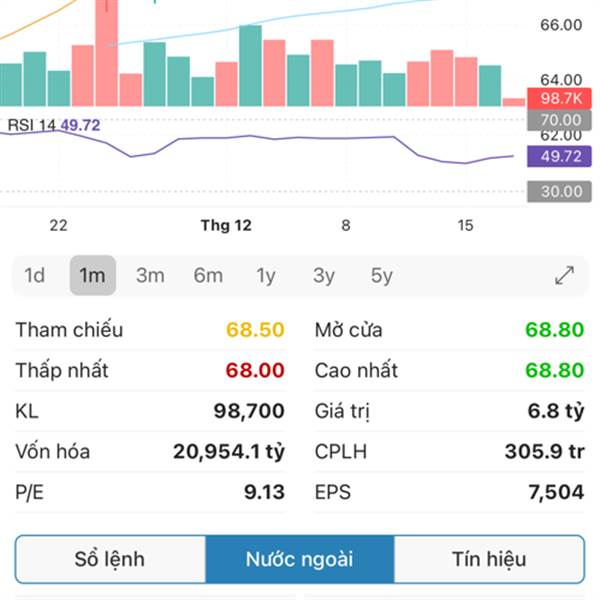Image resolution: width=600 pixels, height=600 pixels.
Task: Click the CPLH value 305.9 tr
Action: (x=545, y=452)
